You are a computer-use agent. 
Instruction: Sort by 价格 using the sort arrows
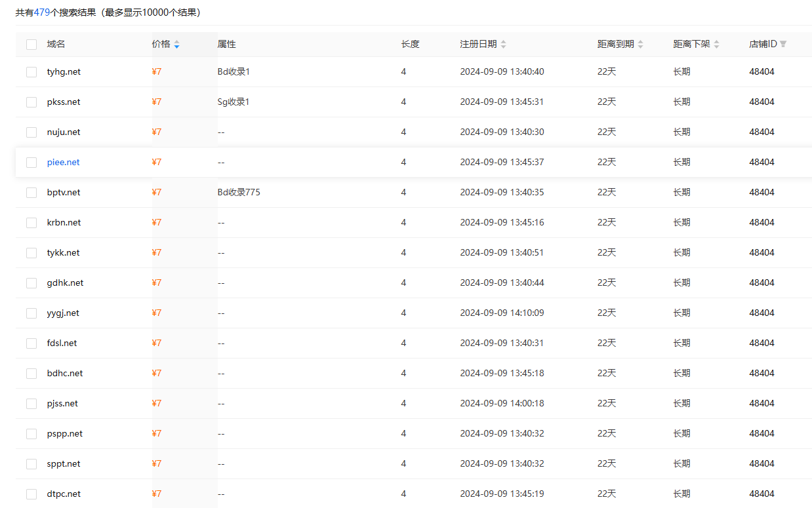coord(176,45)
